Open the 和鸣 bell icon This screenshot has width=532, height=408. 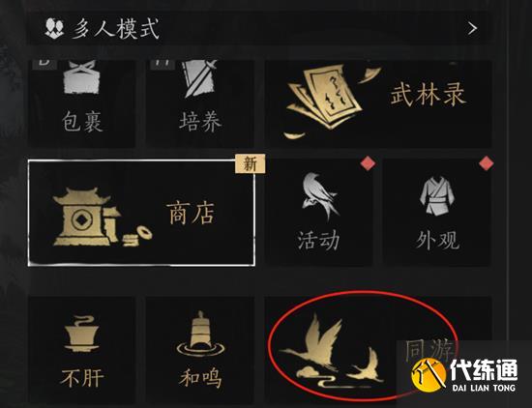pyautogui.click(x=200, y=334)
